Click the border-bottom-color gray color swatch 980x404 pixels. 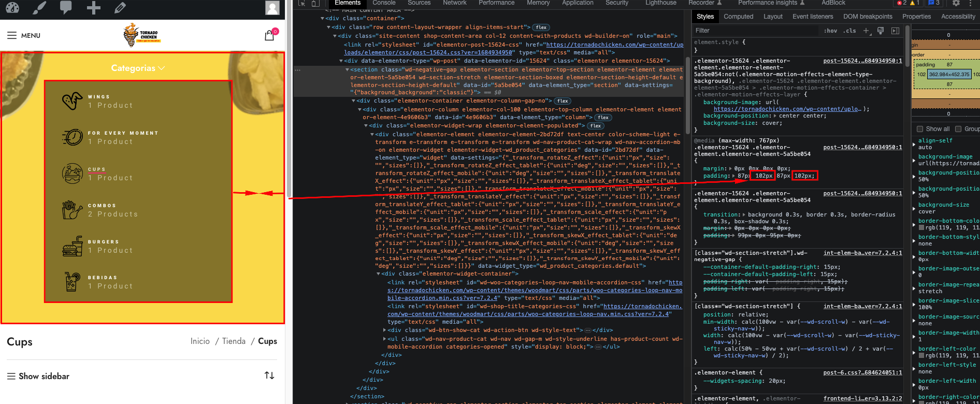pyautogui.click(x=921, y=227)
